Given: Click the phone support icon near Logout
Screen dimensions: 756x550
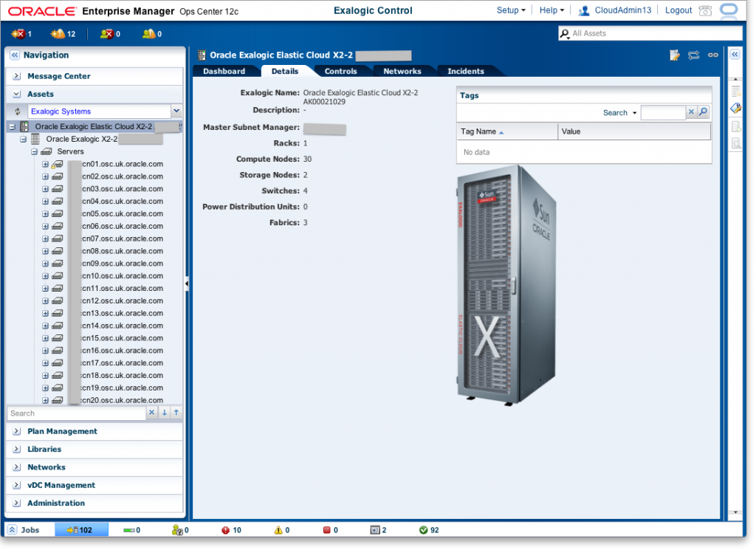Looking at the screenshot, I should coord(705,10).
